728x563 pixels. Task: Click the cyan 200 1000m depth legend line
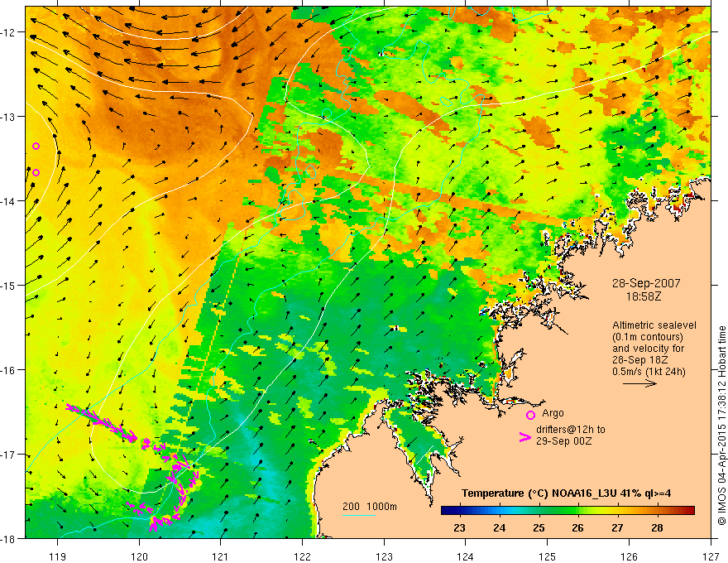(359, 515)
